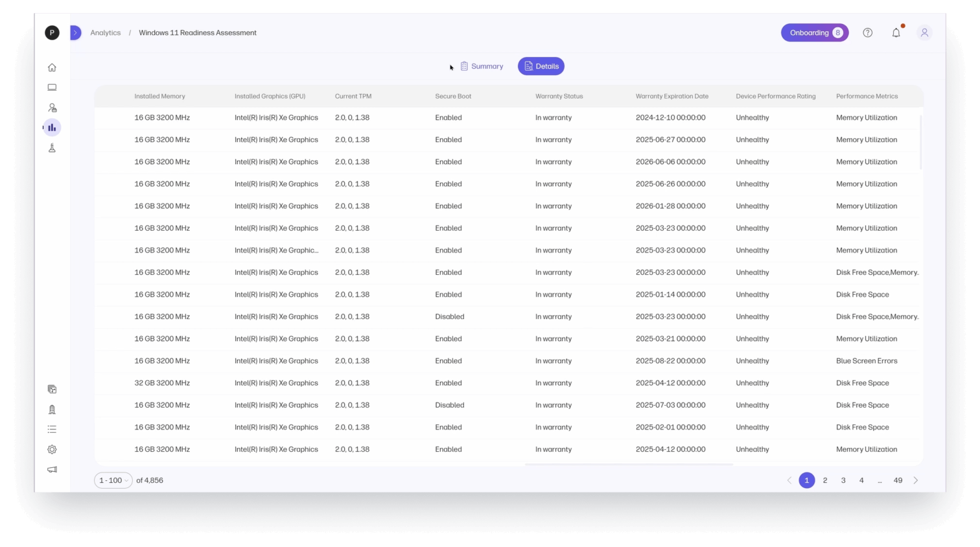980x547 pixels.
Task: Click Disabled Secure Boot in 2025-07-03 row
Action: [450, 405]
